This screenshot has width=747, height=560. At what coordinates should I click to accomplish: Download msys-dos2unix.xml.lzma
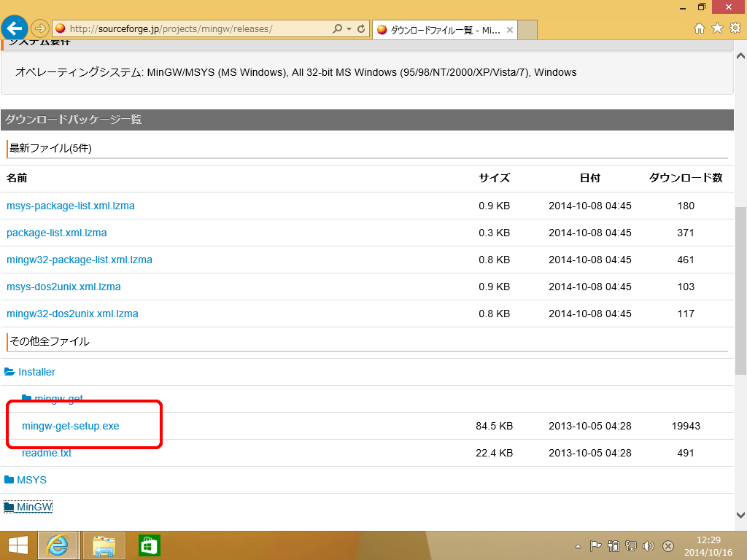pyautogui.click(x=63, y=287)
